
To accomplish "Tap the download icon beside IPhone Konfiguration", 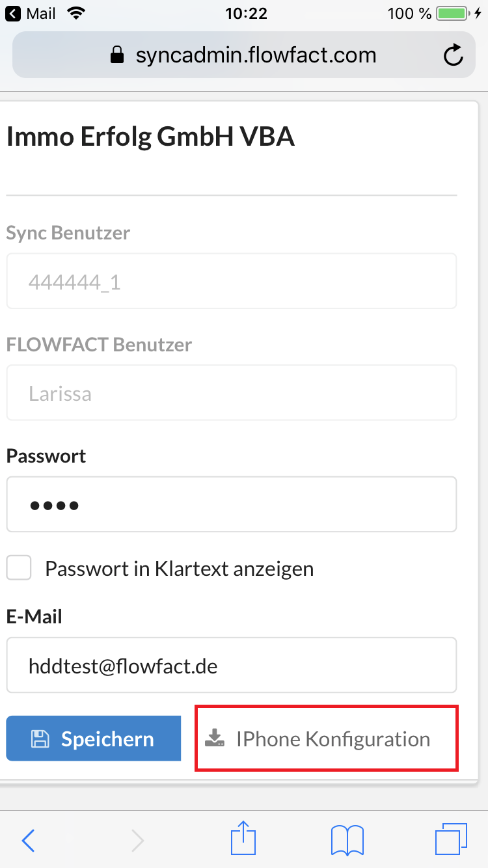I will click(x=215, y=739).
